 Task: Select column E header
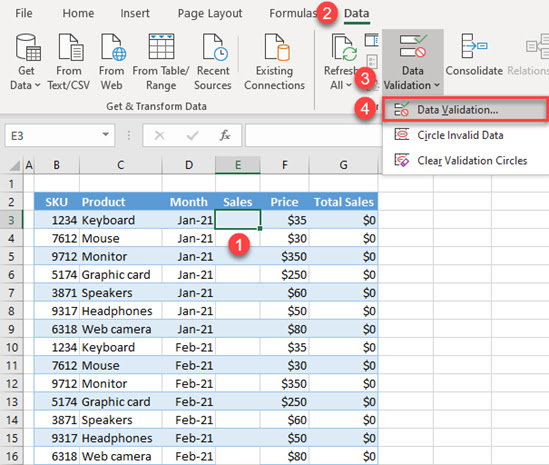point(238,165)
